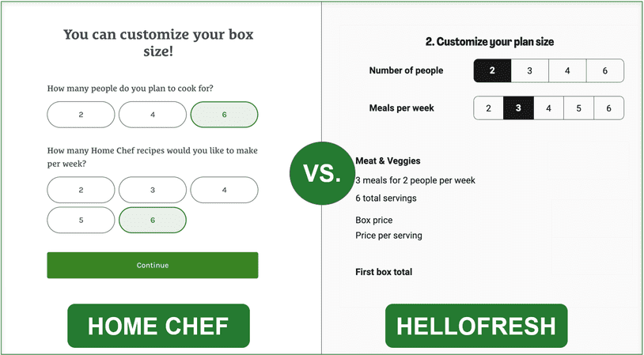Image resolution: width=644 pixels, height=355 pixels.
Task: Pick 2 Home Chef recipes per week
Action: click(x=81, y=191)
